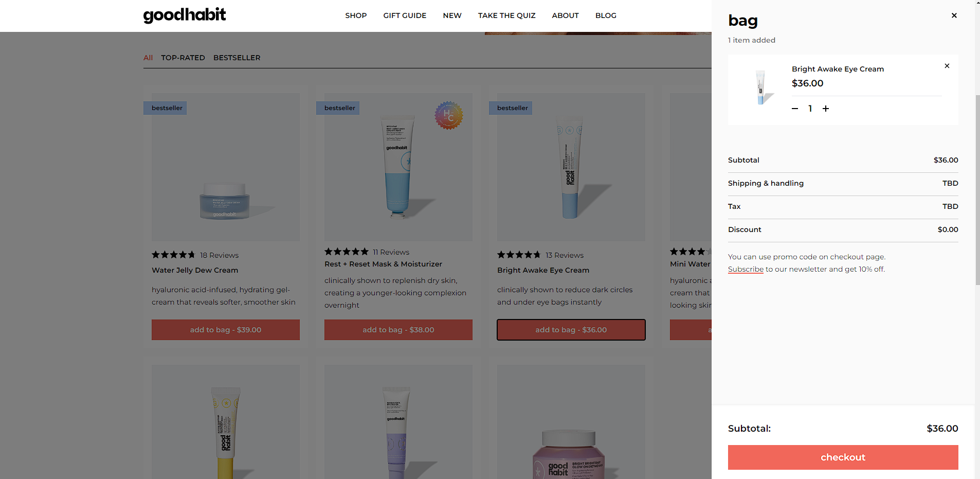Open the NEW products menu item
This screenshot has height=479, width=980.
point(452,15)
